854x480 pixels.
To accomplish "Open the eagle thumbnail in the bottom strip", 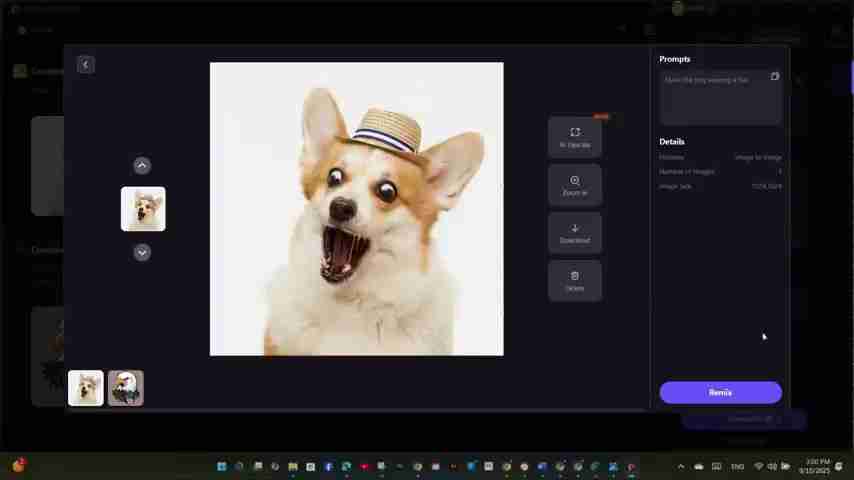I will 126,388.
